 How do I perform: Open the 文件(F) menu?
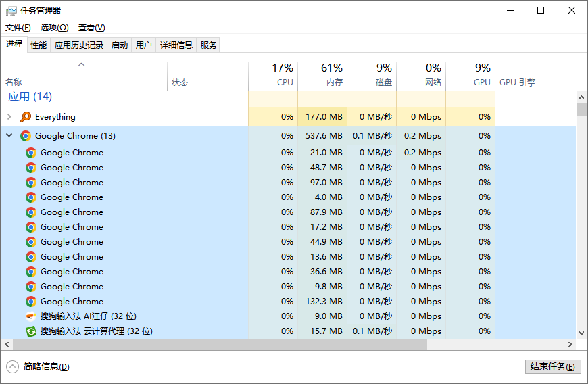tap(18, 28)
